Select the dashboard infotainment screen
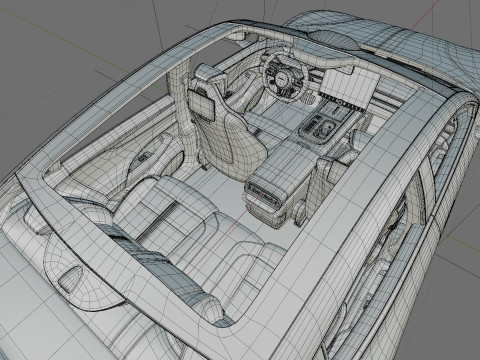480x360 pixels. coord(349,88)
